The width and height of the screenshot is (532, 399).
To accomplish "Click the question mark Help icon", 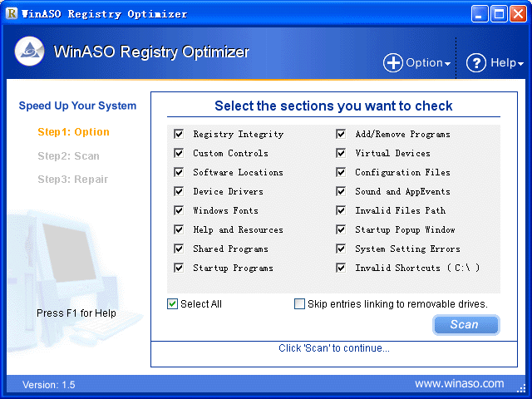I will coord(476,63).
